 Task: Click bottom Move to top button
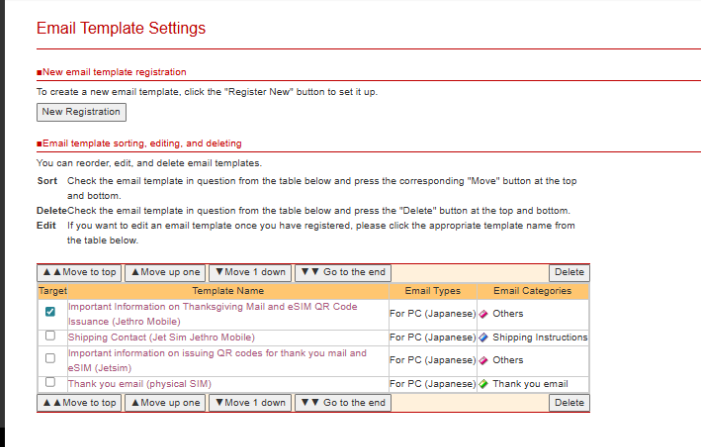[79, 403]
